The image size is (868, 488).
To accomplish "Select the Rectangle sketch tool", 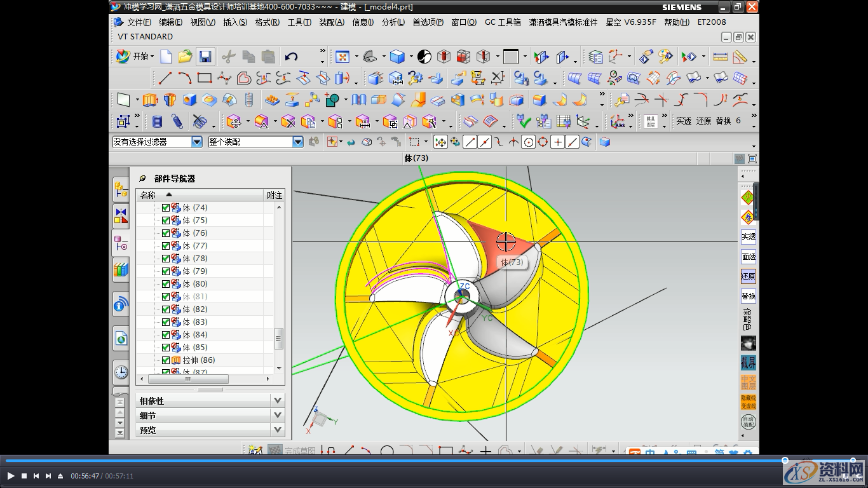I will point(204,78).
